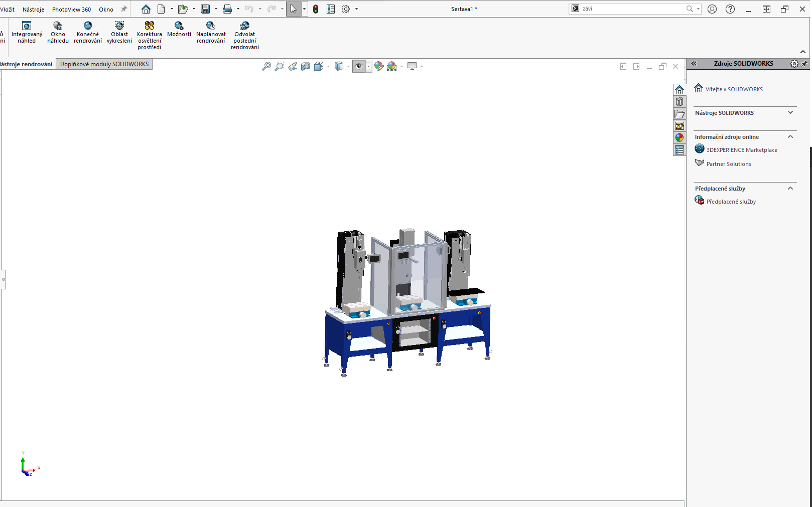The width and height of the screenshot is (812, 507).
Task: Open dropdown next to New document
Action: click(172, 9)
